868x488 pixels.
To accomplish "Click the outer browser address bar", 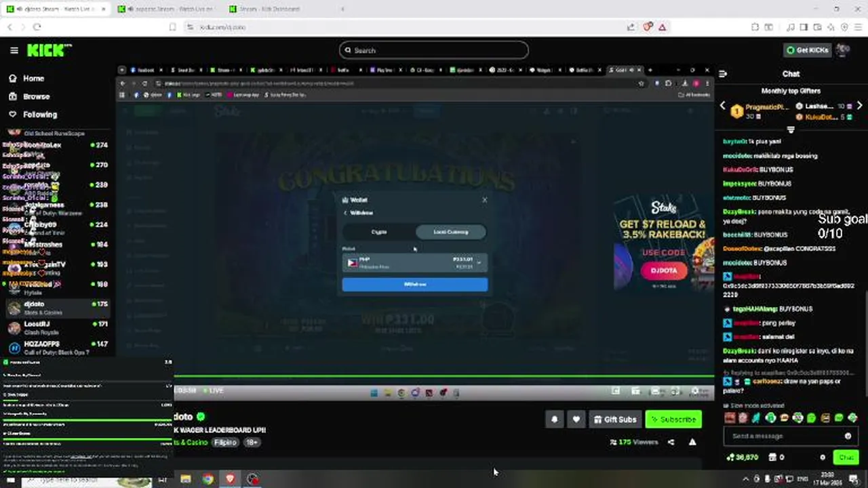I will 407,27.
